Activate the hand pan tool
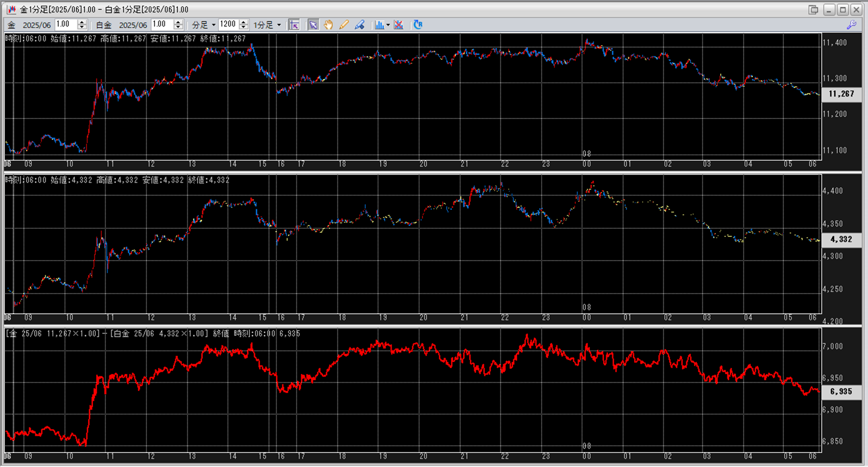 (328, 25)
